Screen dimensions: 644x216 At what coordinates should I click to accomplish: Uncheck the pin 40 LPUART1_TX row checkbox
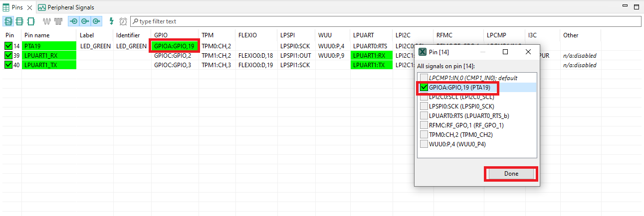[x=8, y=65]
